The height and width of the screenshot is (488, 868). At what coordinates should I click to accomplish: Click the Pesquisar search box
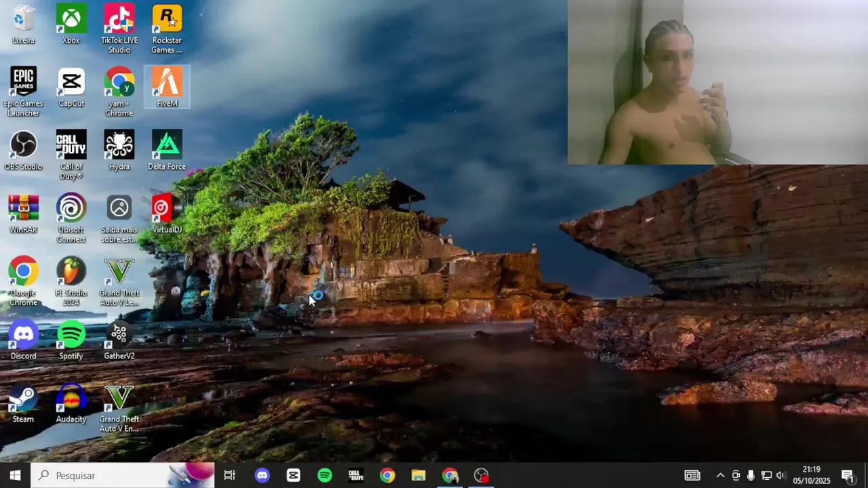click(122, 475)
